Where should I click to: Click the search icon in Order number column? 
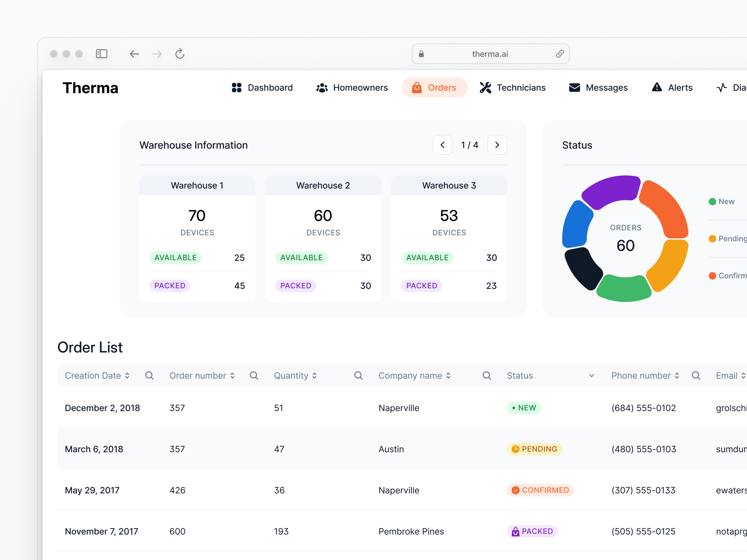[x=254, y=375]
